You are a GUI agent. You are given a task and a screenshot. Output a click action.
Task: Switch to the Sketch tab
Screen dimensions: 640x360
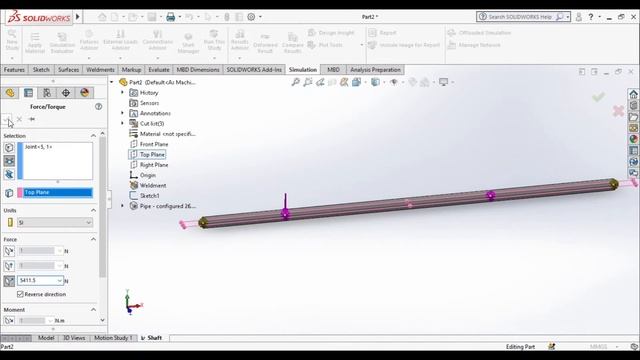pyautogui.click(x=41, y=70)
